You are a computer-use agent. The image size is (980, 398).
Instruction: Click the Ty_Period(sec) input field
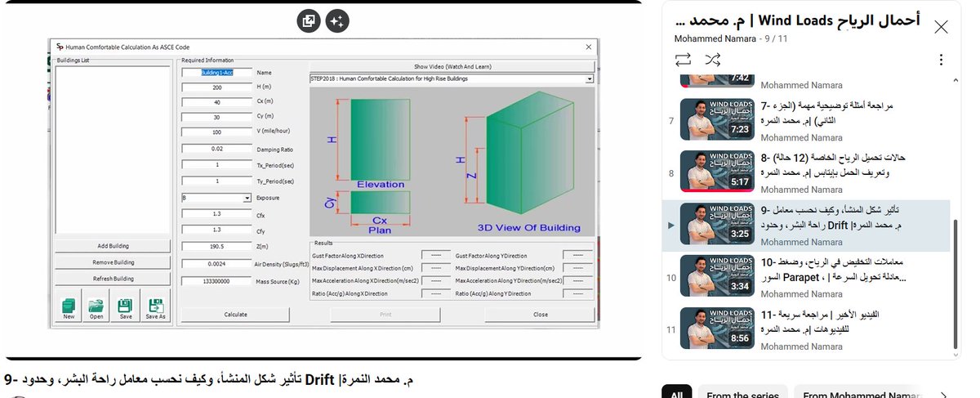pyautogui.click(x=216, y=181)
